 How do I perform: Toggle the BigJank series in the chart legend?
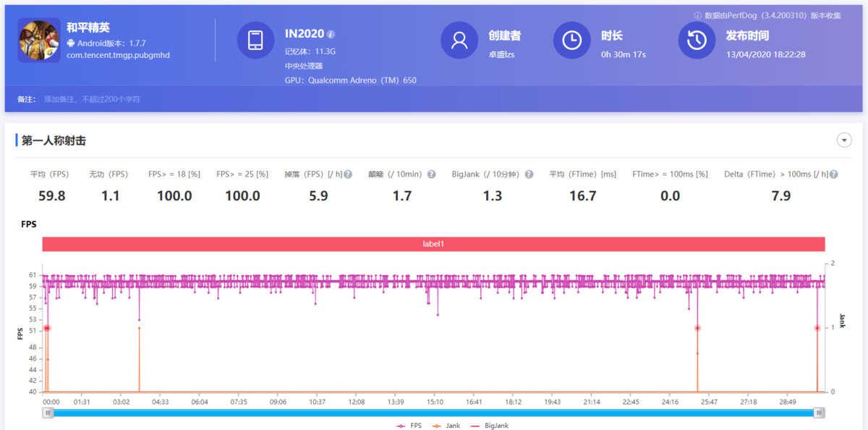(x=489, y=426)
